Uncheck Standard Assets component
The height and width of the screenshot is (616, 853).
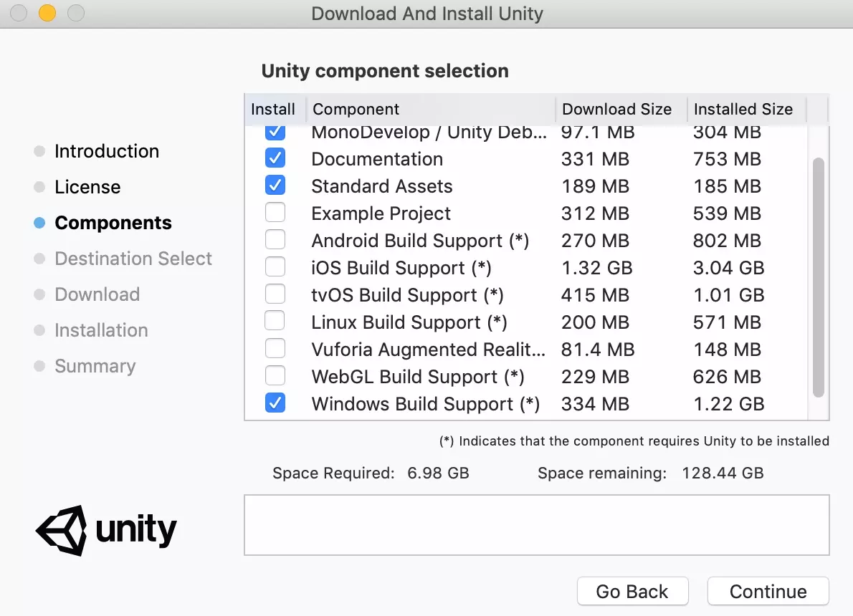click(275, 186)
